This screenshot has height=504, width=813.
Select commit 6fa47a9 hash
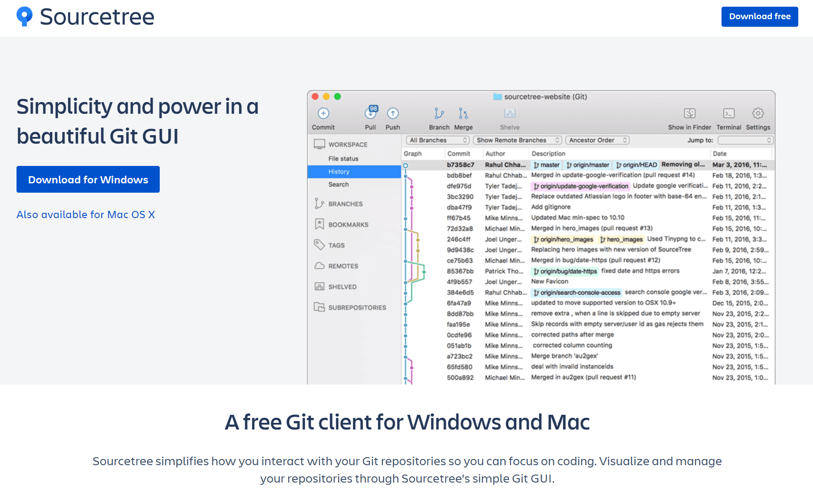pyautogui.click(x=459, y=303)
